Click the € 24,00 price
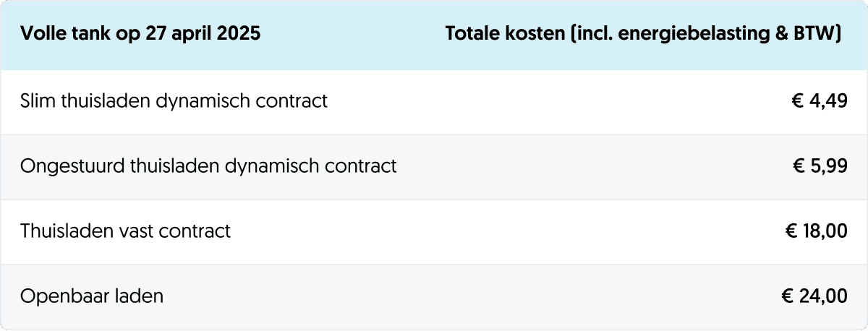868x331 pixels. (x=814, y=296)
